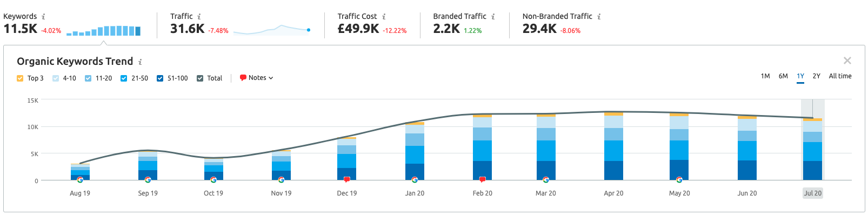Close the Organic Keywords Trend panel
This screenshot has height=215, width=868.
[x=847, y=61]
